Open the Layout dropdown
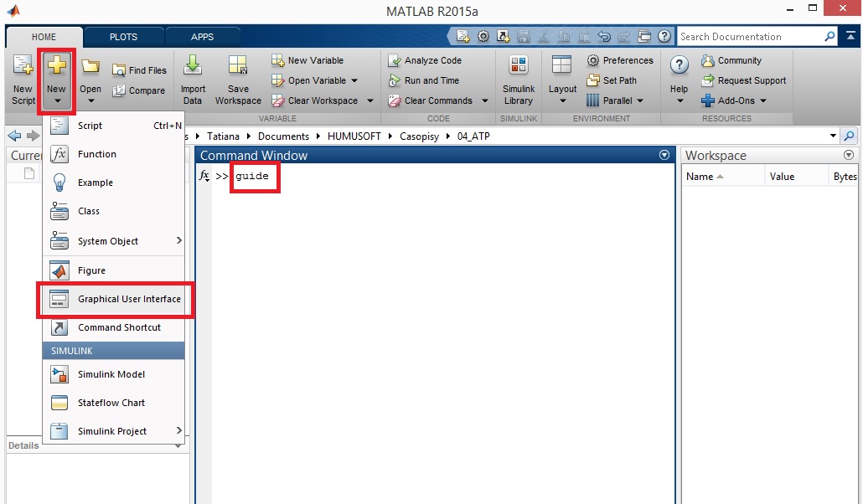 click(x=562, y=80)
